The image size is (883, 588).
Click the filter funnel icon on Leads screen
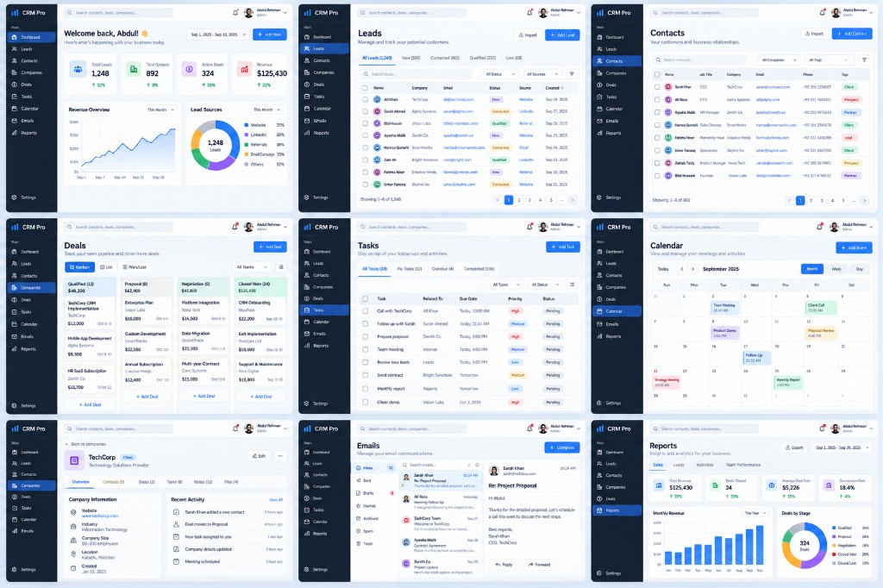pyautogui.click(x=572, y=74)
